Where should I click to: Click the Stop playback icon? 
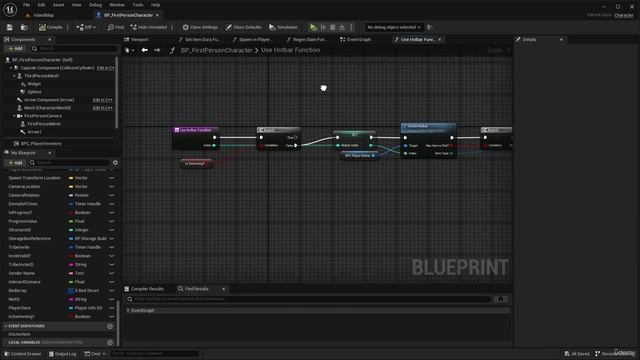tap(333, 27)
